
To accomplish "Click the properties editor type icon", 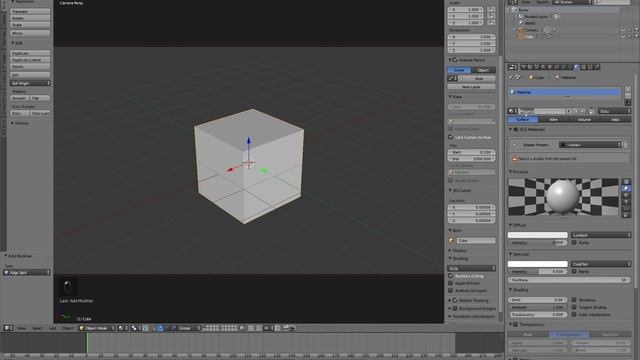I will pos(513,67).
